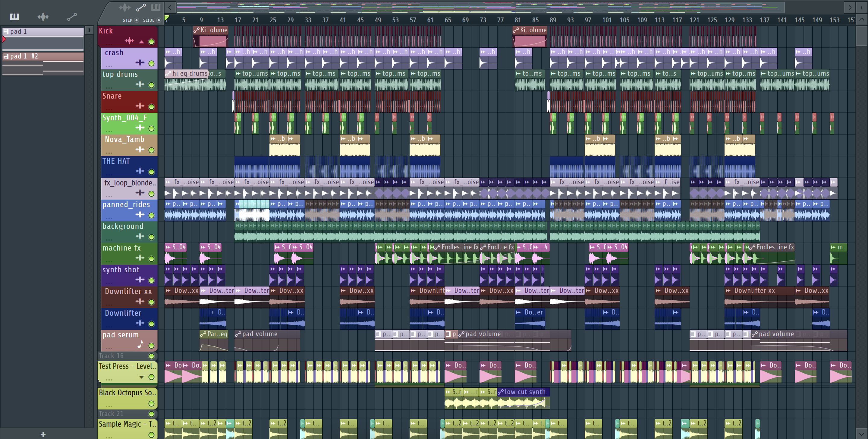Mute Track 16

[152, 356]
